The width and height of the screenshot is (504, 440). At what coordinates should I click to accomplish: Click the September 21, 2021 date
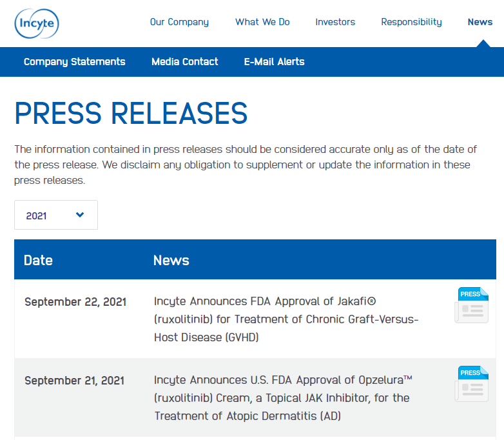[x=75, y=381]
